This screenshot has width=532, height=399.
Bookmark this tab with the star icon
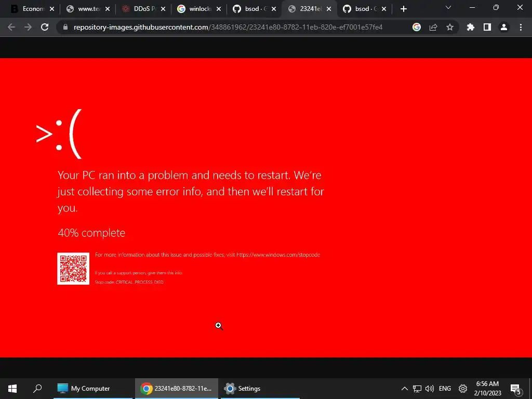450,27
